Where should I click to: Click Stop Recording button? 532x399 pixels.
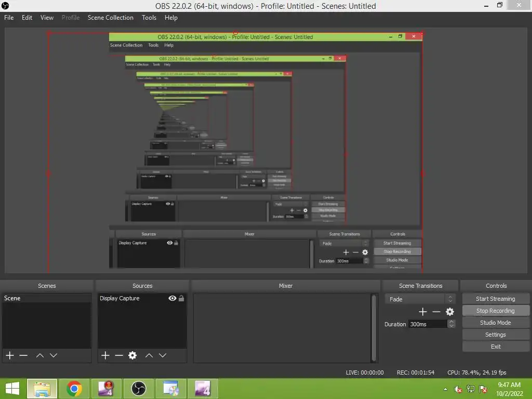point(495,311)
